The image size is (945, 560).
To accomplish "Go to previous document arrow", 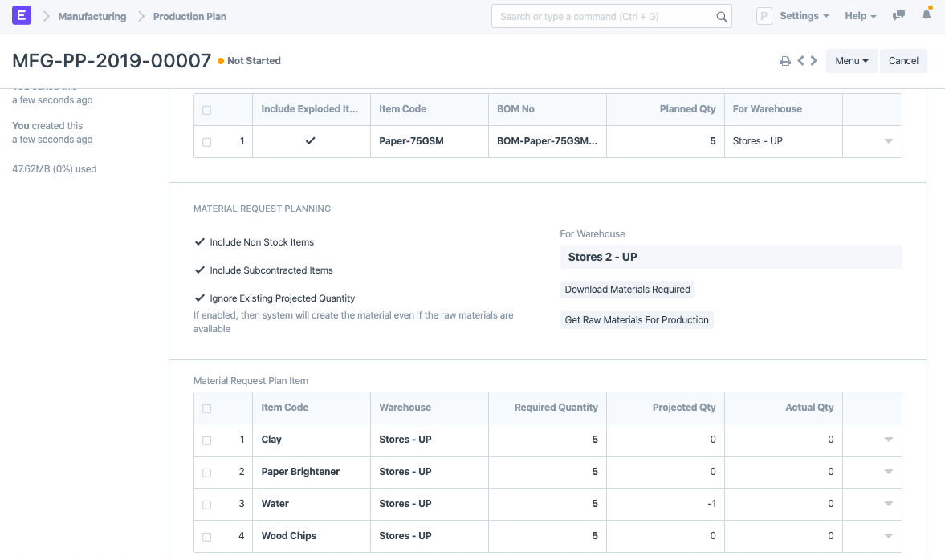I will (x=800, y=61).
